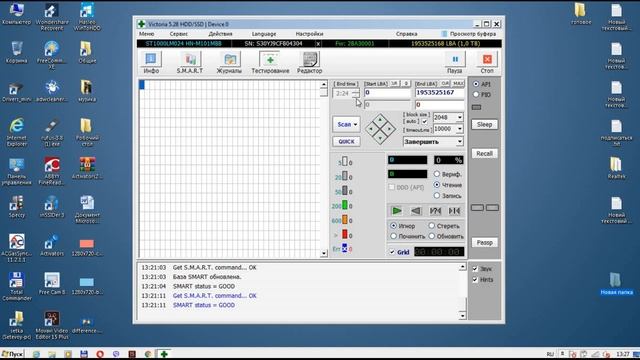Toggle the Grid checkbox
Viewport: 640px width, 360px height.
point(392,252)
